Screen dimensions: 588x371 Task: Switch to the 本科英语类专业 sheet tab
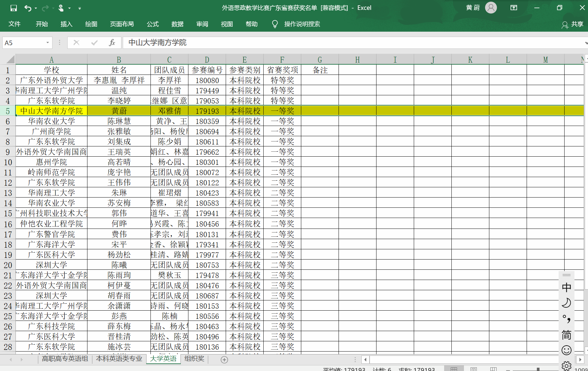[x=119, y=359]
